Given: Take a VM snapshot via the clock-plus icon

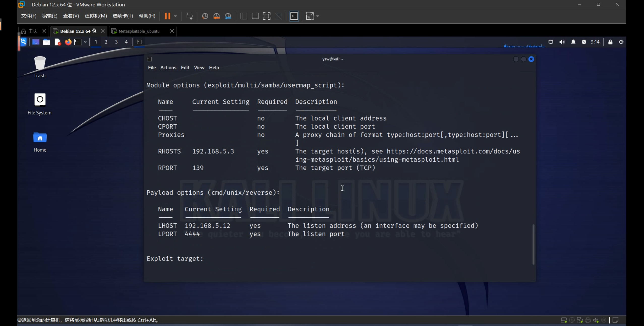Looking at the screenshot, I should (x=205, y=16).
